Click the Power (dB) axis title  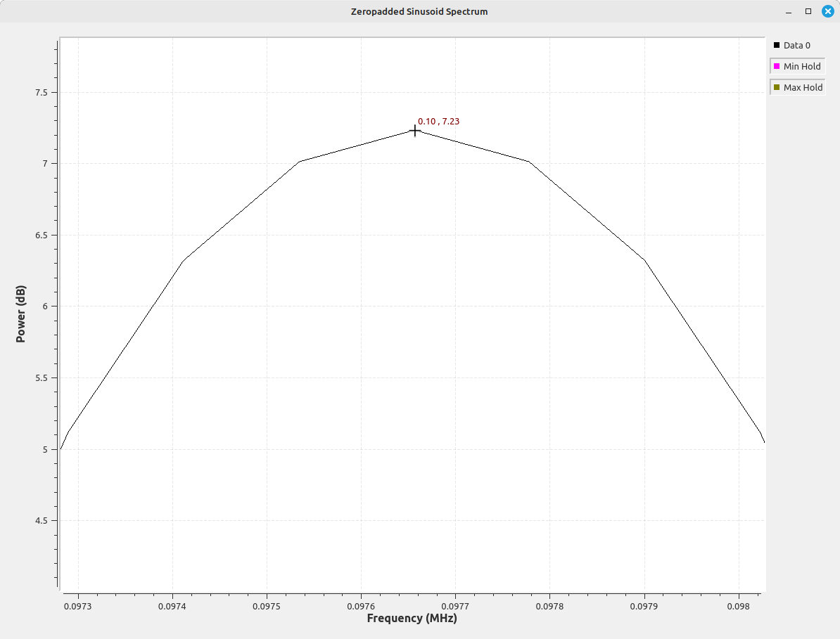21,314
